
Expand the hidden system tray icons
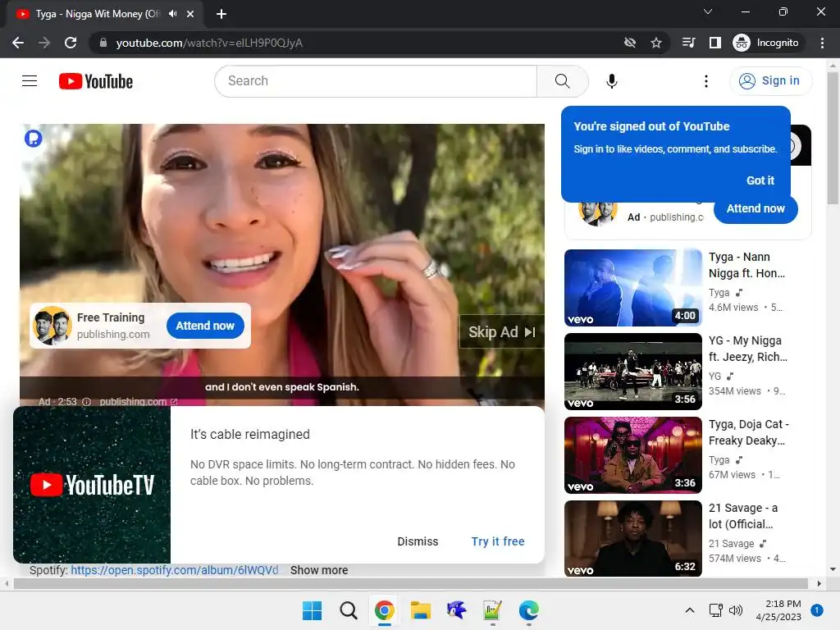690,610
